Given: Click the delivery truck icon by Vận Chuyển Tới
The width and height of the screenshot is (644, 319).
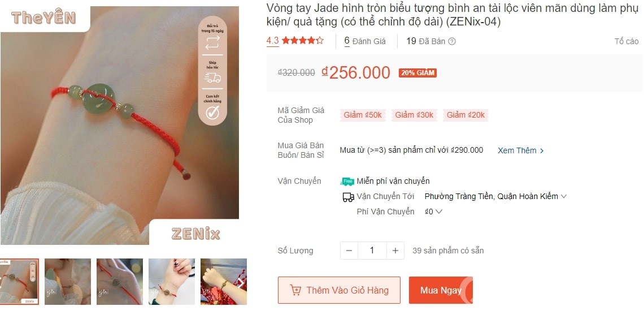Looking at the screenshot, I should [x=348, y=197].
